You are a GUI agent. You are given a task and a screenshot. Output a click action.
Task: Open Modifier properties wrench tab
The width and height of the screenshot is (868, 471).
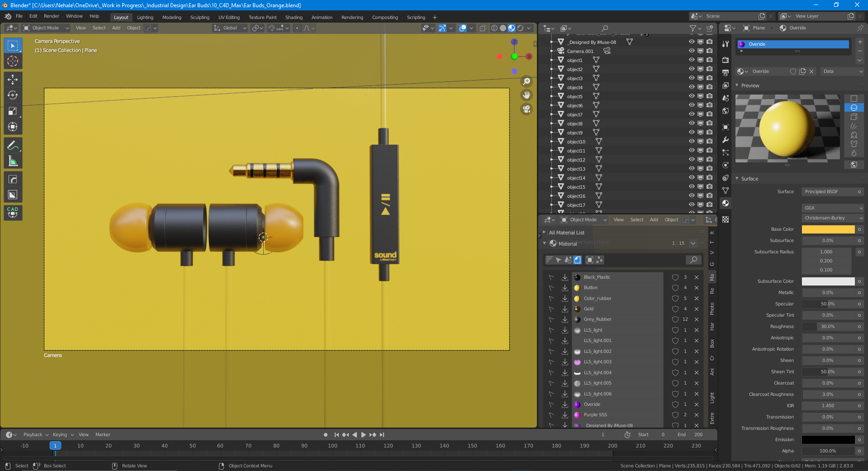pyautogui.click(x=726, y=140)
